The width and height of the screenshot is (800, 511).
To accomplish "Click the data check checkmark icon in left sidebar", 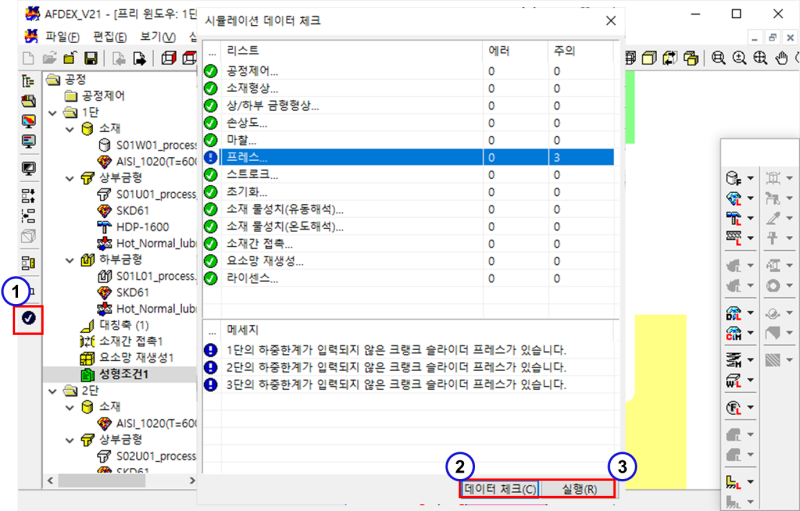I will point(28,319).
